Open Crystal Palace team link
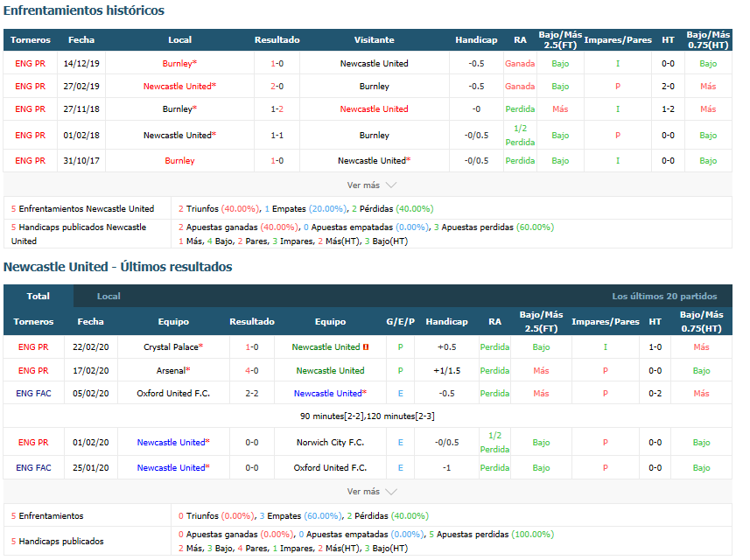Screen dimensions: 750x560 [x=173, y=347]
